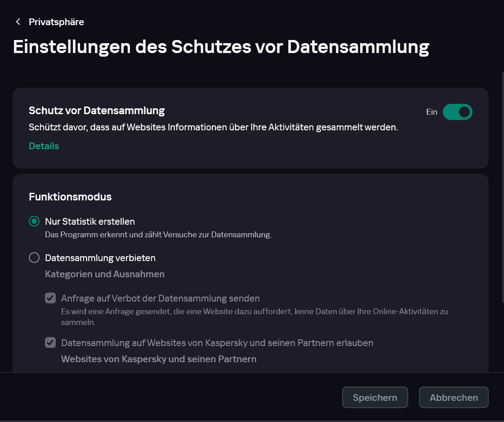Click the 'Schützt davor, dass auf Websites' description

[213, 127]
